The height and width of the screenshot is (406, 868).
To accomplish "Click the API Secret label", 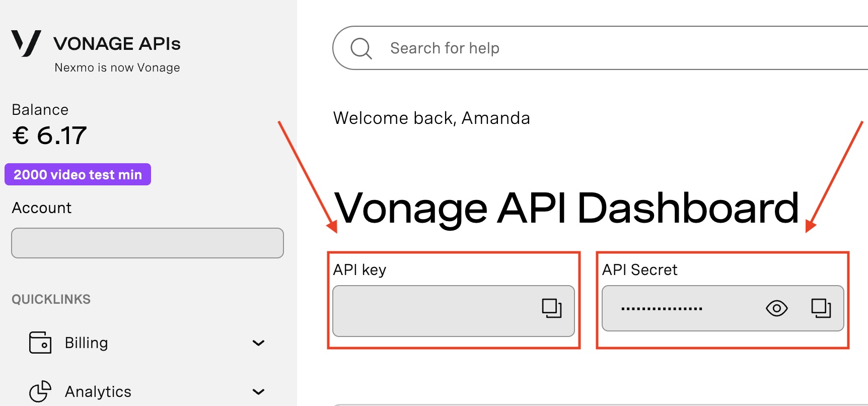I will pyautogui.click(x=639, y=270).
